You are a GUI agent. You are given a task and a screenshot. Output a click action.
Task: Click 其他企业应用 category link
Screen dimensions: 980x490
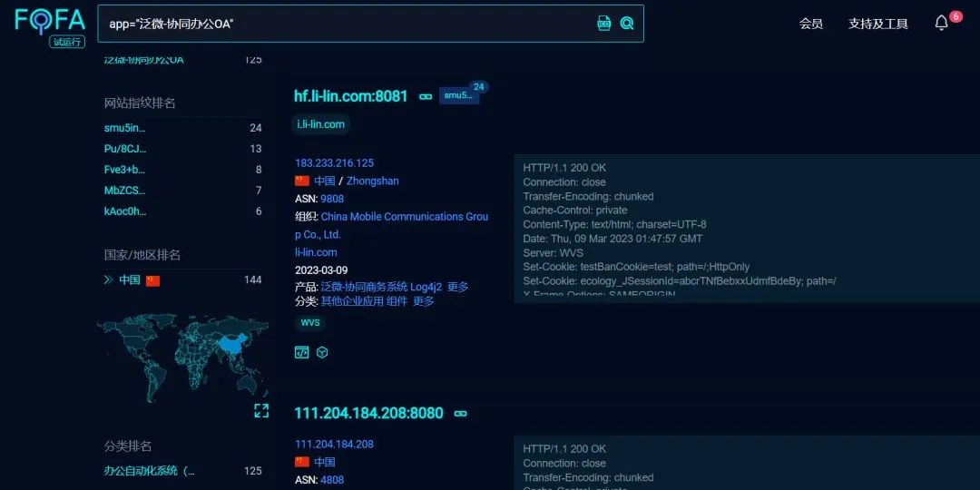pos(352,301)
